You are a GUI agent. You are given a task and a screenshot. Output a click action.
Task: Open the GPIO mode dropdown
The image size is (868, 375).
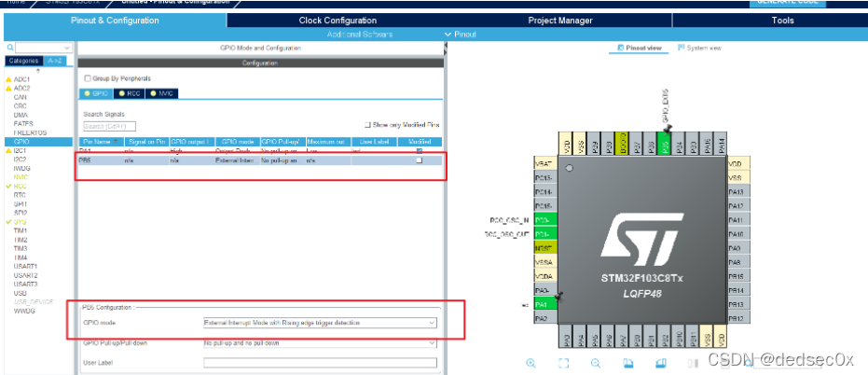[x=320, y=323]
